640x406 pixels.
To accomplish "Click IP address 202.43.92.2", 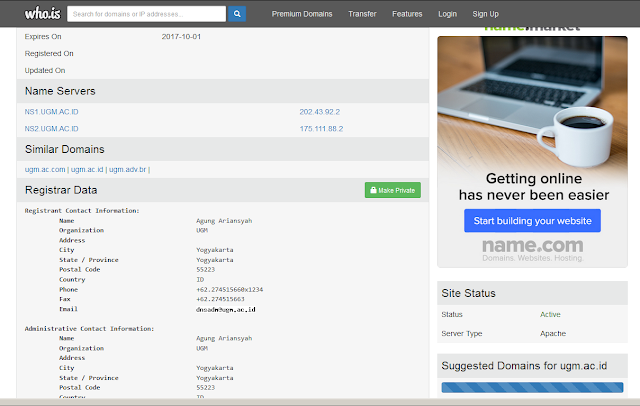I will pyautogui.click(x=320, y=112).
